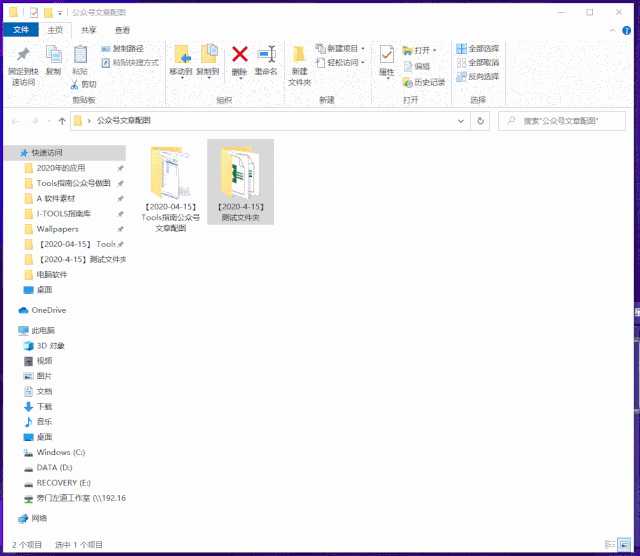
Task: Click the Open (打开) button in ribbon
Action: [419, 50]
